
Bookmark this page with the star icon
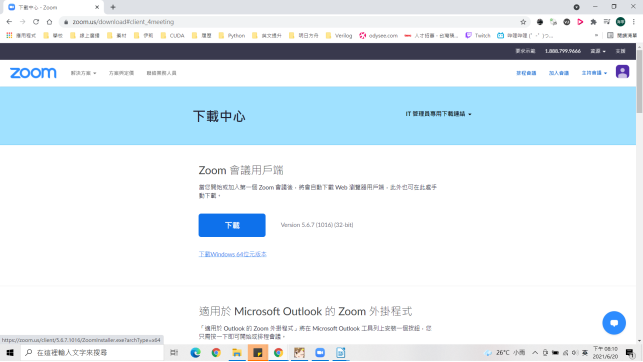click(x=523, y=22)
